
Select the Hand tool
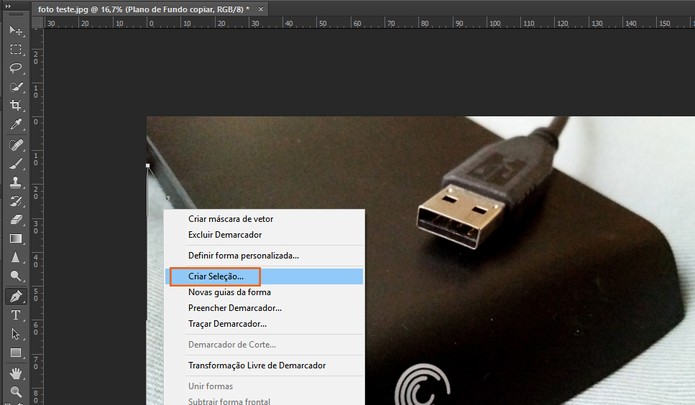(x=16, y=373)
